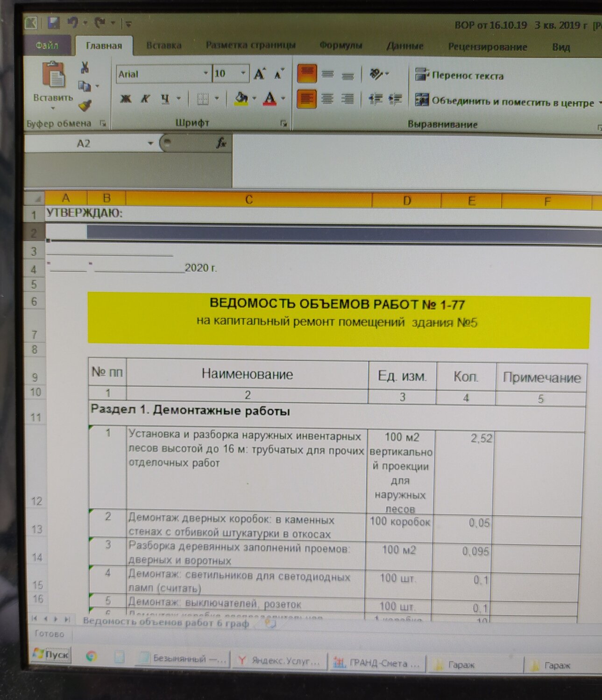Select the Format Painter brush icon

[85, 106]
